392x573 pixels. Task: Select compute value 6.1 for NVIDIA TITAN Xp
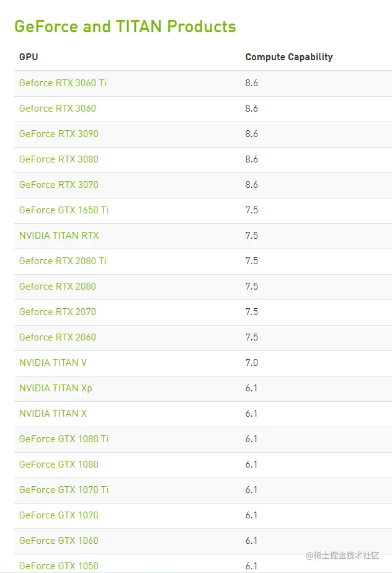[x=251, y=388]
